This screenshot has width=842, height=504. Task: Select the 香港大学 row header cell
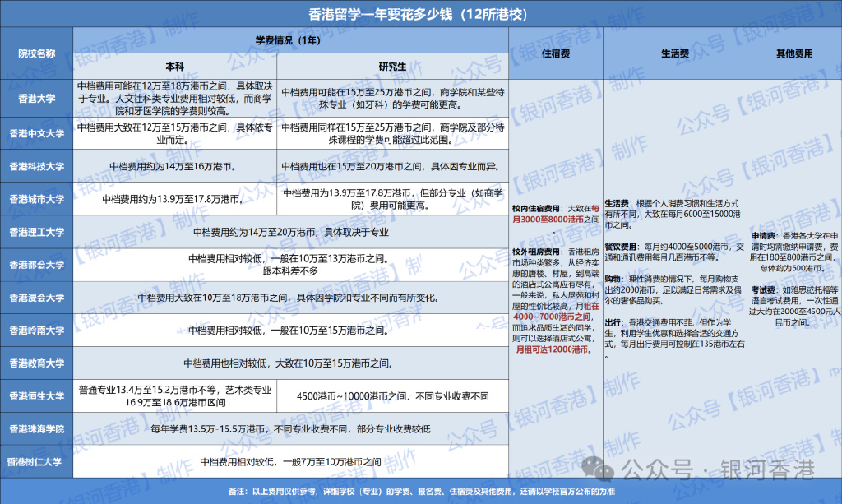[36, 99]
